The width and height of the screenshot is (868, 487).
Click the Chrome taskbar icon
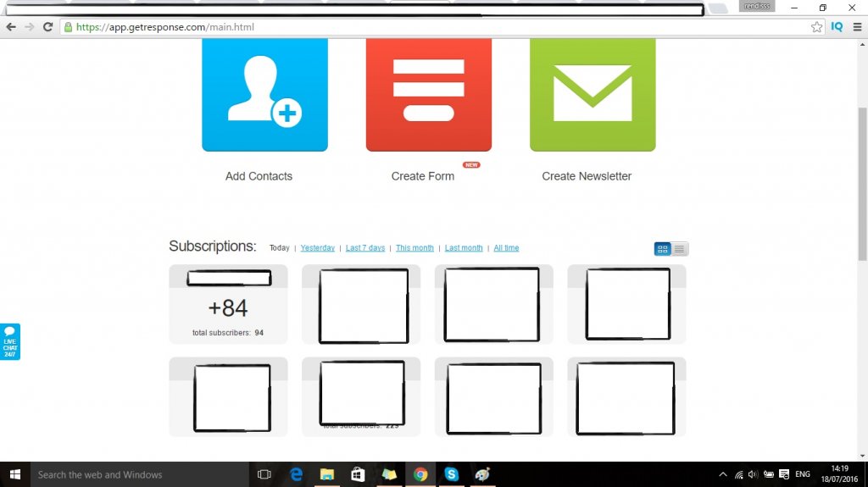tap(420, 474)
